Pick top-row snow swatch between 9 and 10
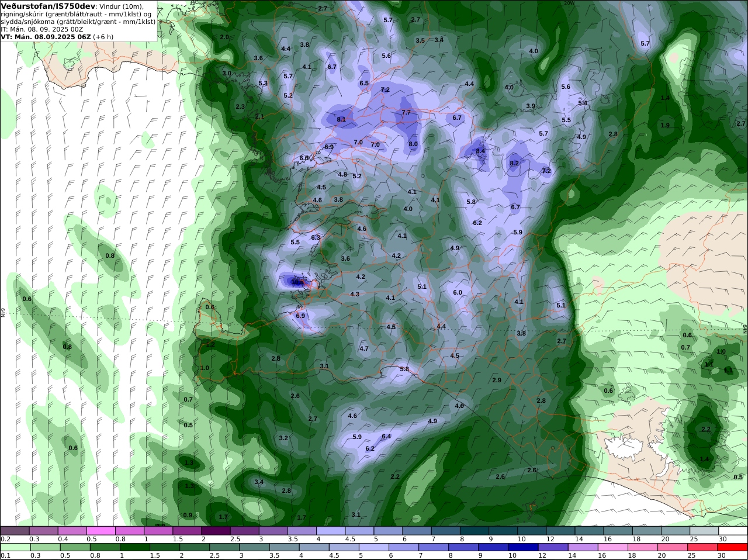Image resolution: width=748 pixels, height=560 pixels. click(x=502, y=530)
